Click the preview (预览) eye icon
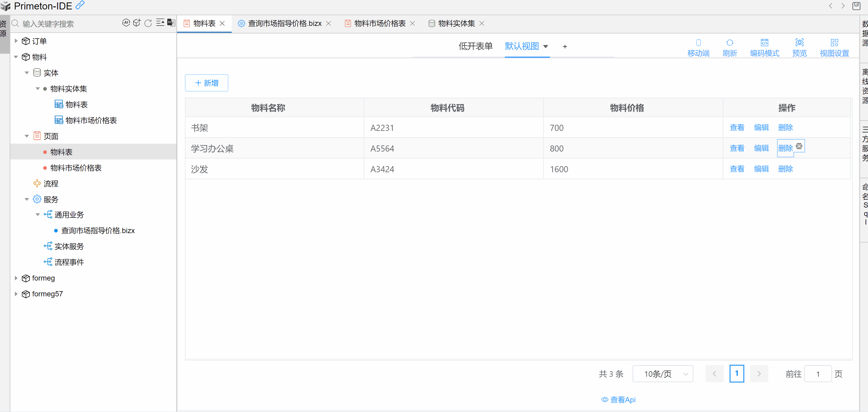 pos(799,47)
